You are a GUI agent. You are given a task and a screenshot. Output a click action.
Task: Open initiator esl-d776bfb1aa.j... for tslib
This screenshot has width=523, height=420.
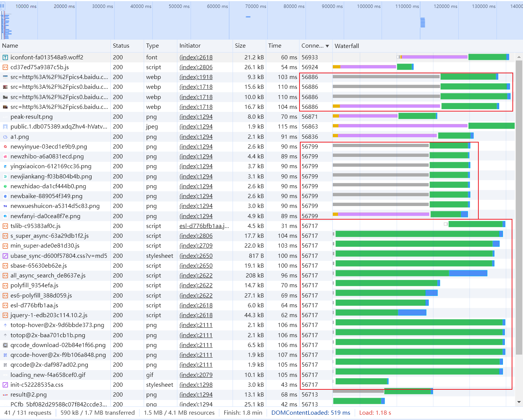click(204, 226)
